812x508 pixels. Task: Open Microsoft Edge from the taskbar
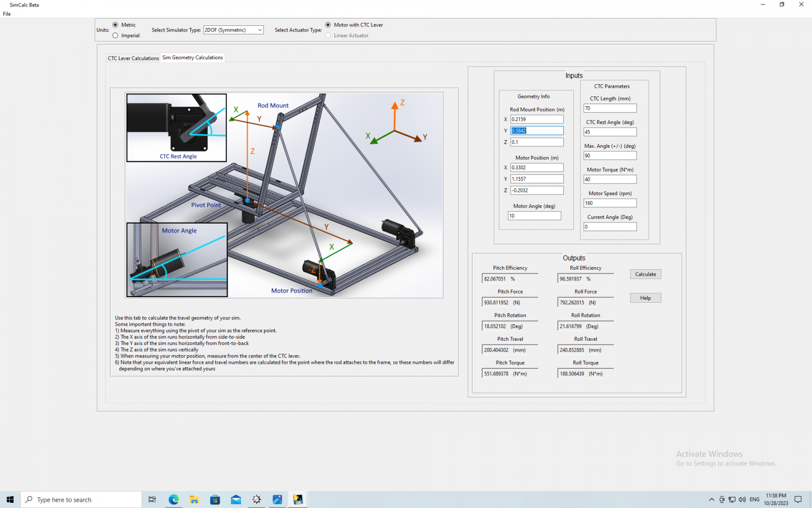point(174,500)
